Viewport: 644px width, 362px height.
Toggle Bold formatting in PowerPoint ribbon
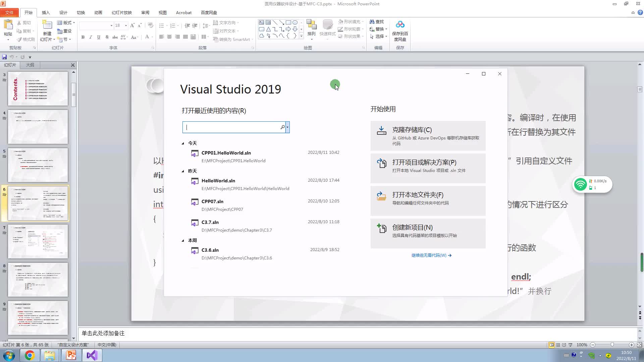click(83, 37)
